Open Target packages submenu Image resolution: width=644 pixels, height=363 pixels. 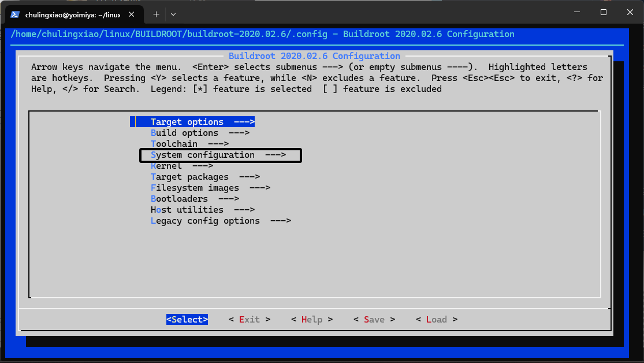[206, 177]
